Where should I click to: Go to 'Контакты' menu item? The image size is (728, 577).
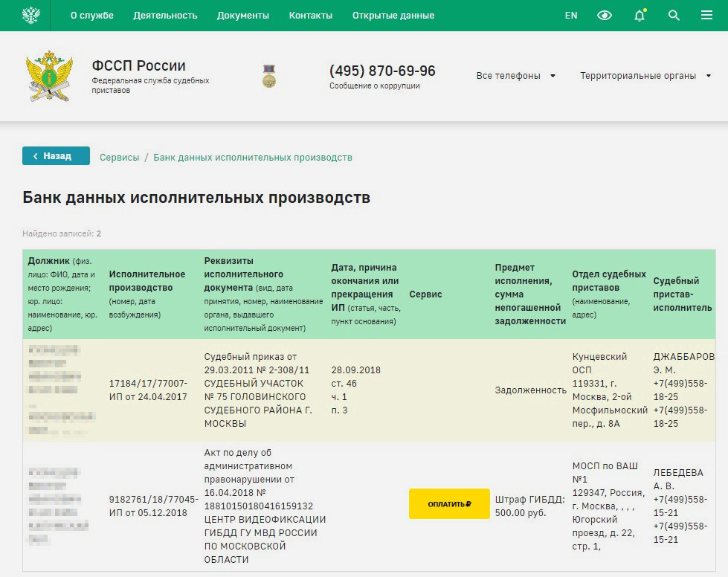tap(311, 16)
